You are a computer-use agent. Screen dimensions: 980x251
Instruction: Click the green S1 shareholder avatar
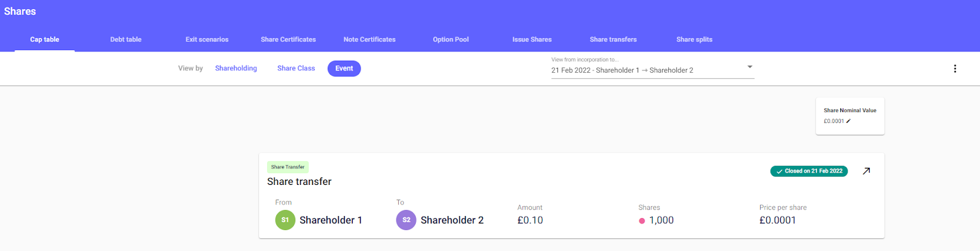tap(285, 220)
